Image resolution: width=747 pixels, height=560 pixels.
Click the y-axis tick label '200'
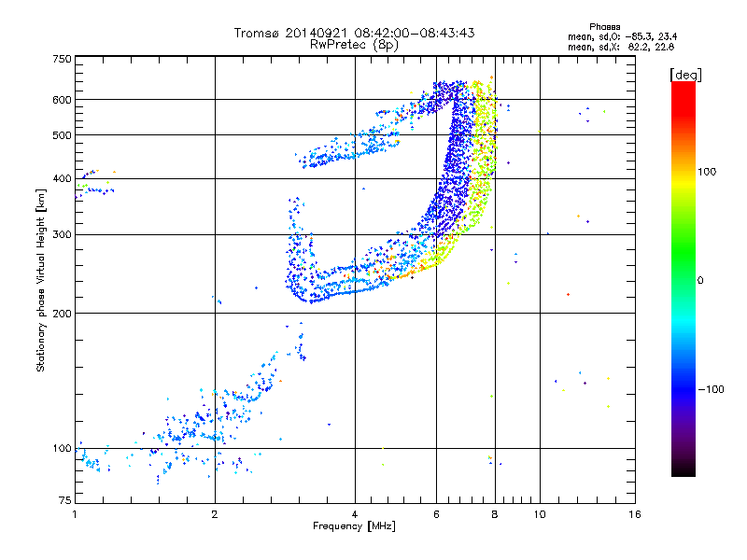tap(62, 314)
